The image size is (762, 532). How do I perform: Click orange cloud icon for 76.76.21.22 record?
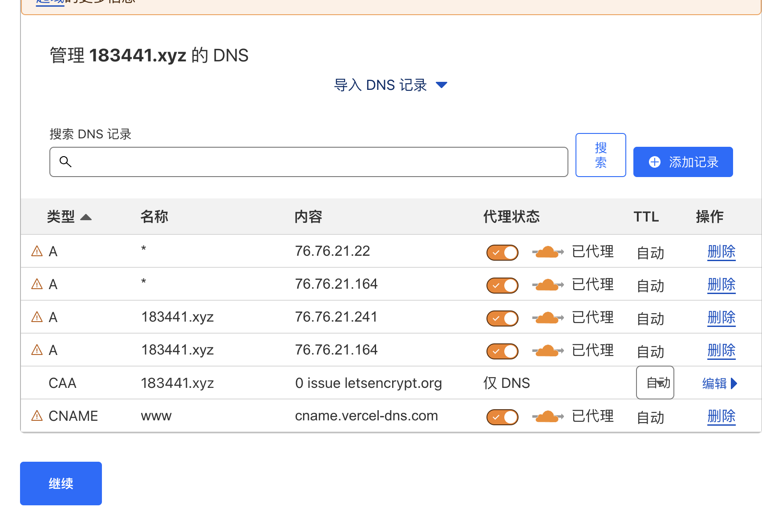[548, 252]
